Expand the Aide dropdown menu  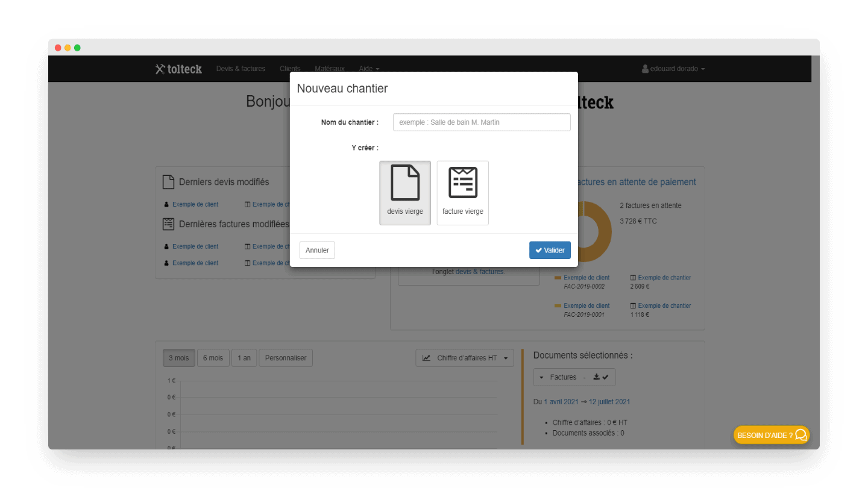(x=369, y=69)
